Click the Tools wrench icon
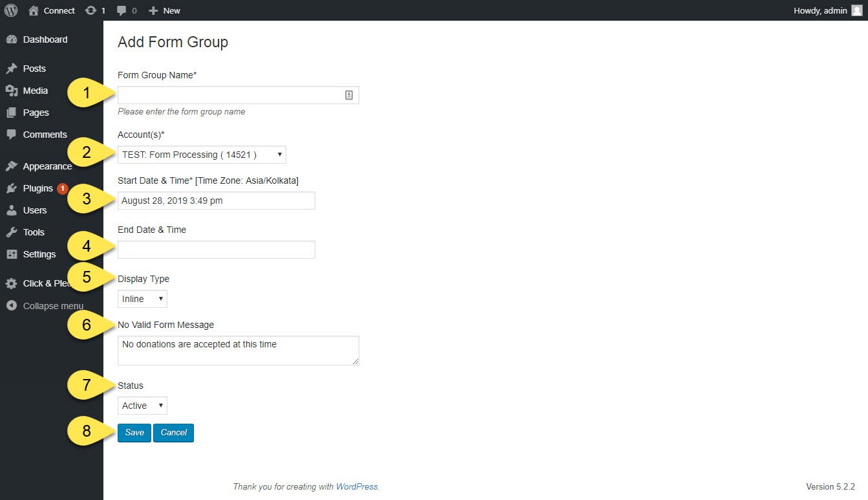 12,232
